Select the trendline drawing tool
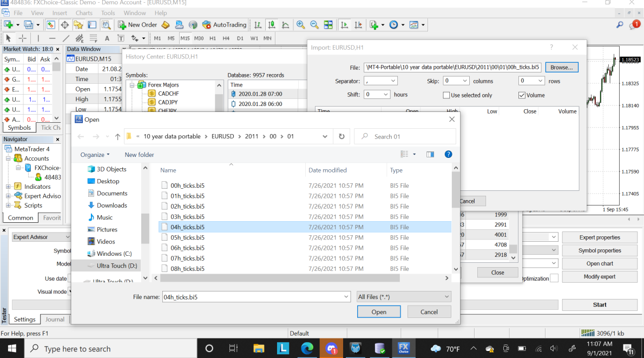Viewport: 644px width, 358px height. coord(65,38)
